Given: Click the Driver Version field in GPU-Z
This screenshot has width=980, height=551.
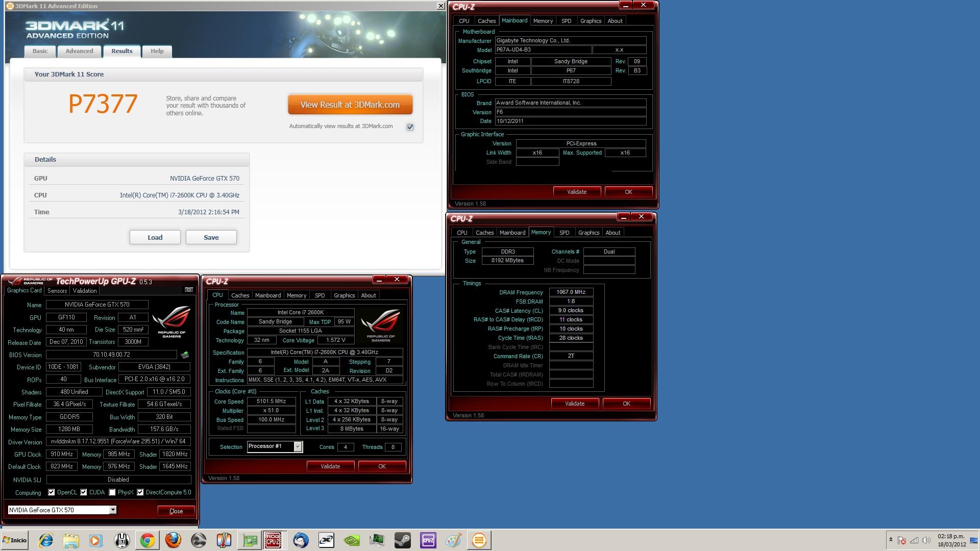Looking at the screenshot, I should coord(118,441).
